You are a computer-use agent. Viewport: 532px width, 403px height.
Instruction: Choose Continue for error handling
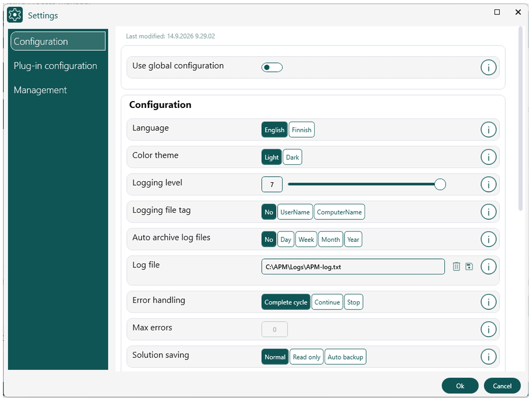pos(327,302)
